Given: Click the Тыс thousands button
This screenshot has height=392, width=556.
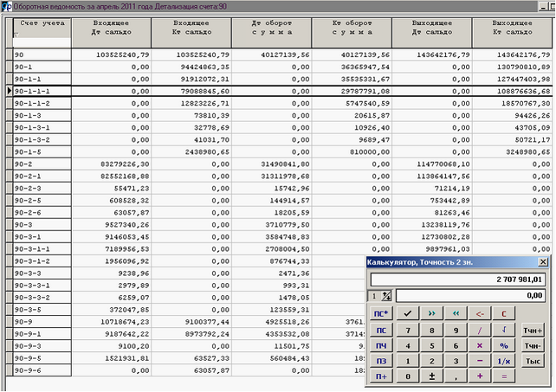Looking at the screenshot, I should coord(533,361).
